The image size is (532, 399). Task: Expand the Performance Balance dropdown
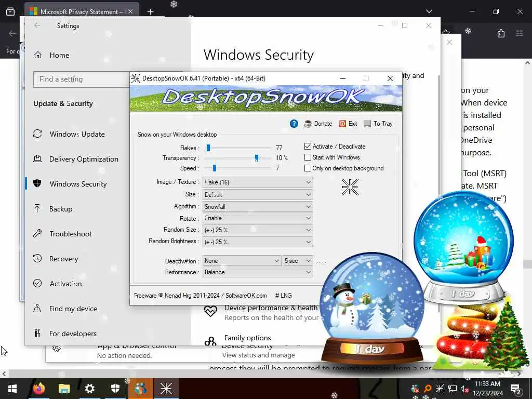[258, 272]
